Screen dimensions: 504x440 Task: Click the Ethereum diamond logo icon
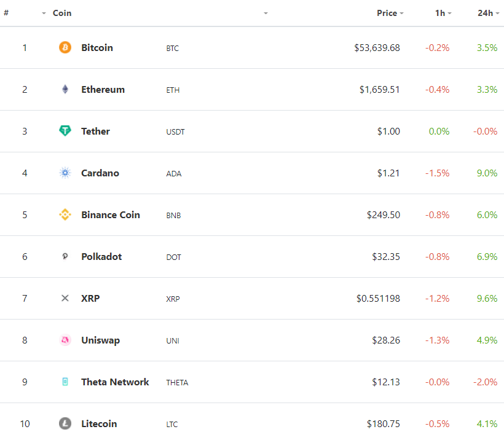click(65, 89)
